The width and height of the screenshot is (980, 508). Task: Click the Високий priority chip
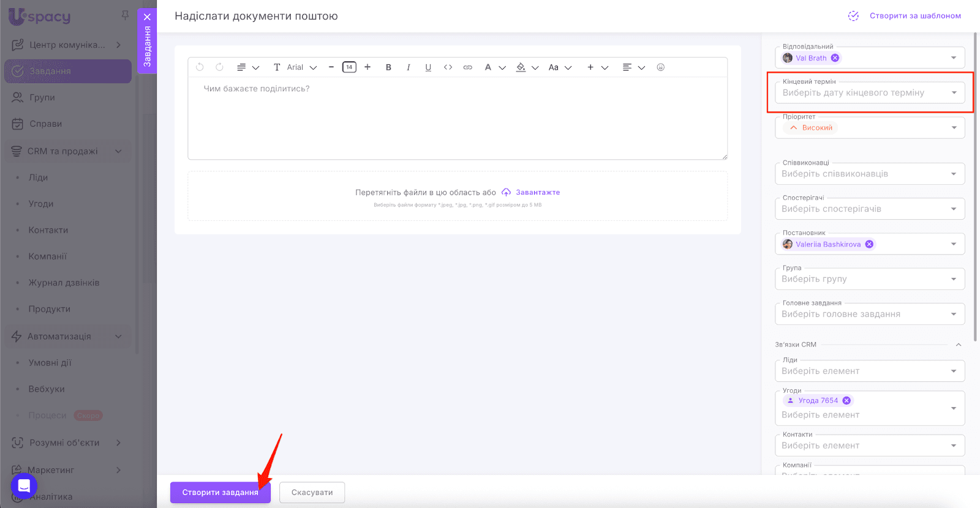click(811, 128)
